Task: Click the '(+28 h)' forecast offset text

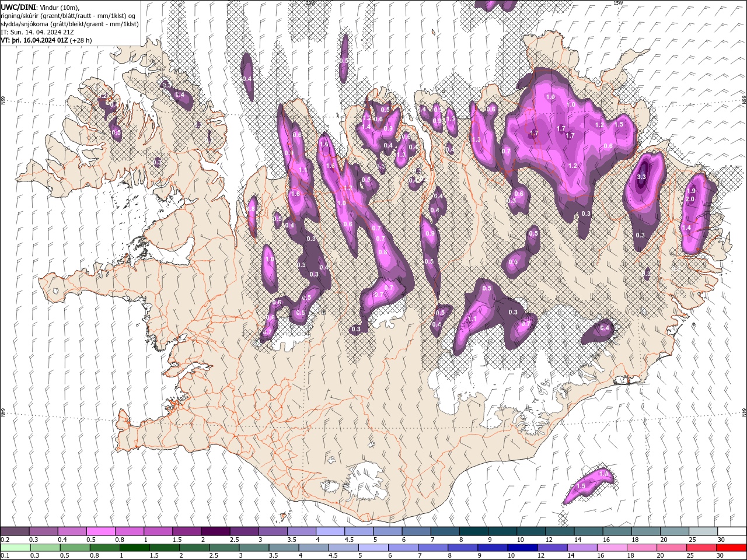Action: 81,40
